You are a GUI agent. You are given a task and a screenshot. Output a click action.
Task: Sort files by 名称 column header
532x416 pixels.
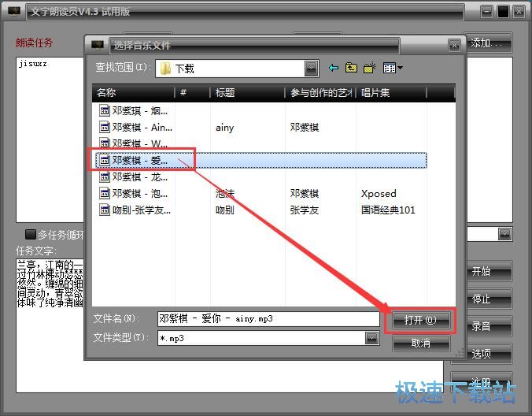pyautogui.click(x=133, y=93)
